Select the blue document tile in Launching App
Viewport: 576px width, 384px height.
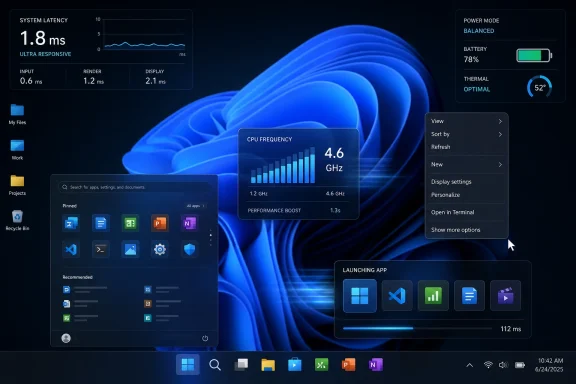pyautogui.click(x=469, y=296)
